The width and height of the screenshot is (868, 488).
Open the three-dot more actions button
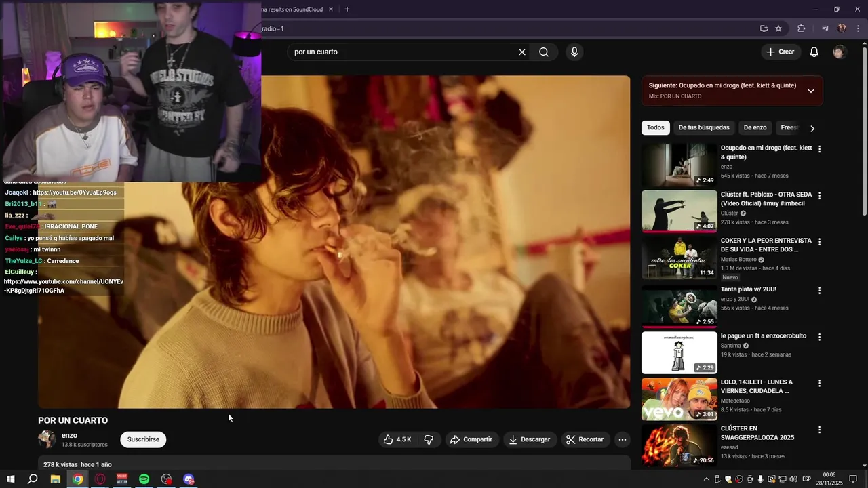623,439
